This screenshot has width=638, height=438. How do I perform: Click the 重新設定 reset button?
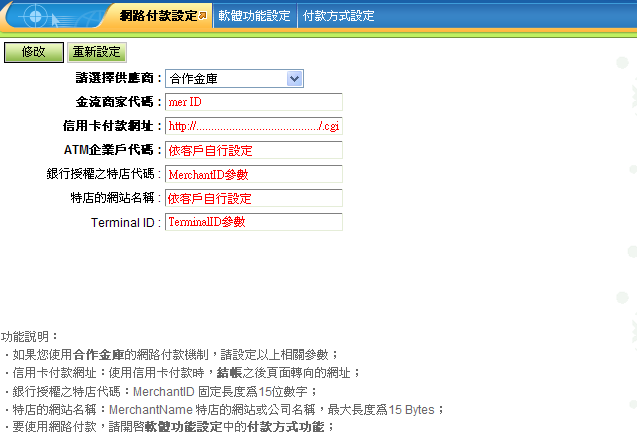pos(96,52)
